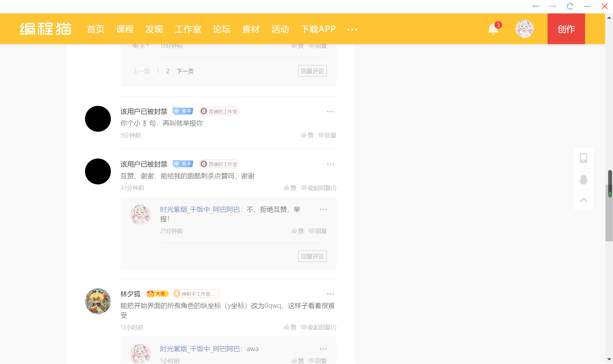613x364 pixels.
Task: Open the 发现 navigation tab
Action: coord(154,29)
